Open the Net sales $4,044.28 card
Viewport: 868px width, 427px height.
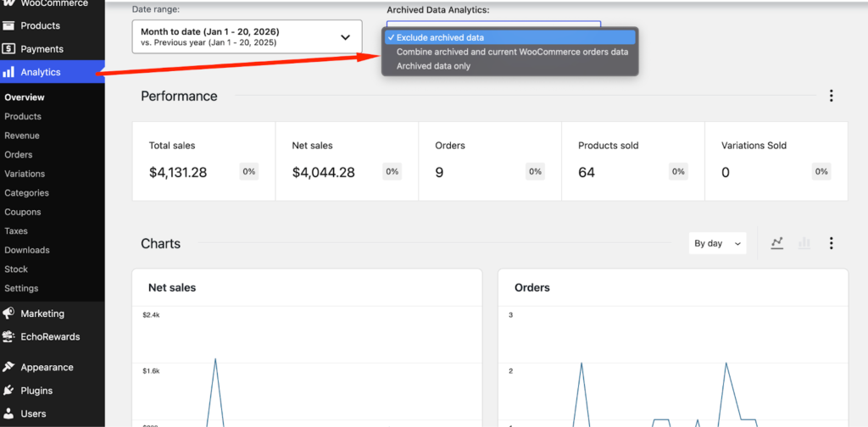click(347, 161)
